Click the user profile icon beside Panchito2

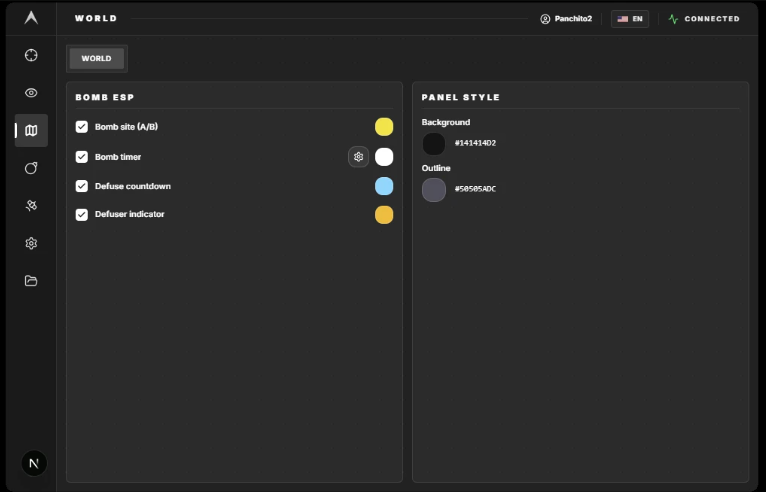[545, 19]
